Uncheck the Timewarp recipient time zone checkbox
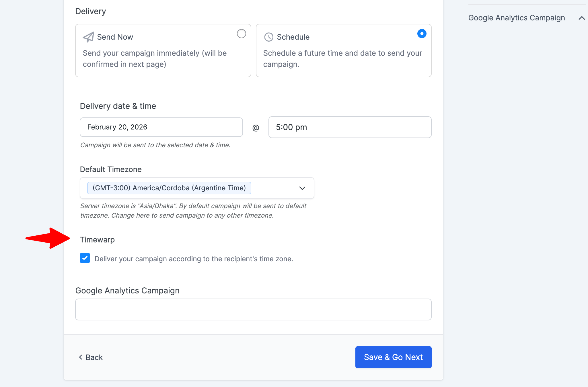 (x=85, y=258)
